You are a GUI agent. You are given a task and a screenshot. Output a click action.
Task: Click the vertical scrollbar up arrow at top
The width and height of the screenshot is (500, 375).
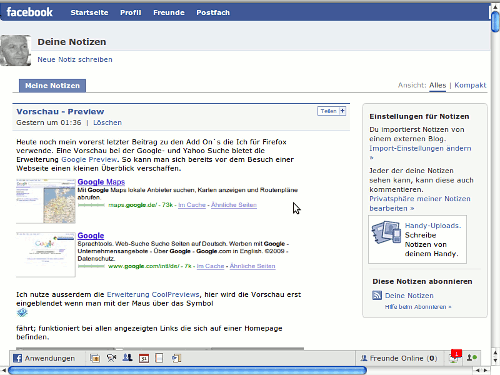click(x=495, y=6)
